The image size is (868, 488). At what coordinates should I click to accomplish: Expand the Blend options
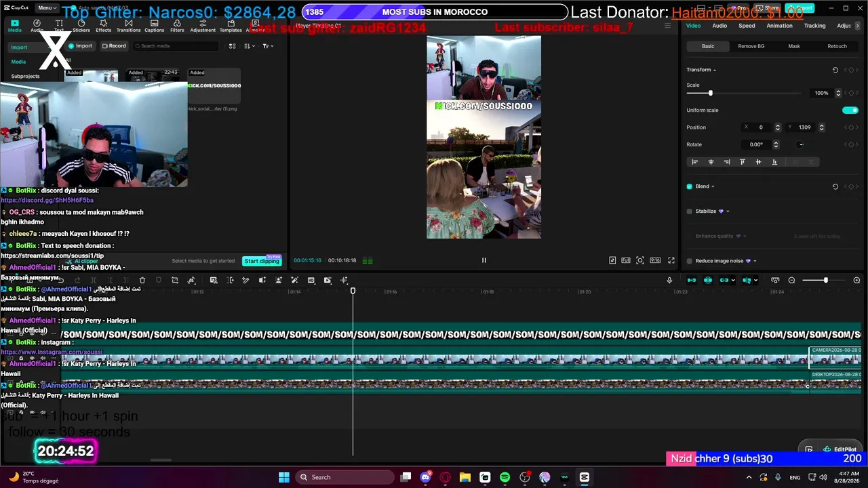(x=713, y=186)
